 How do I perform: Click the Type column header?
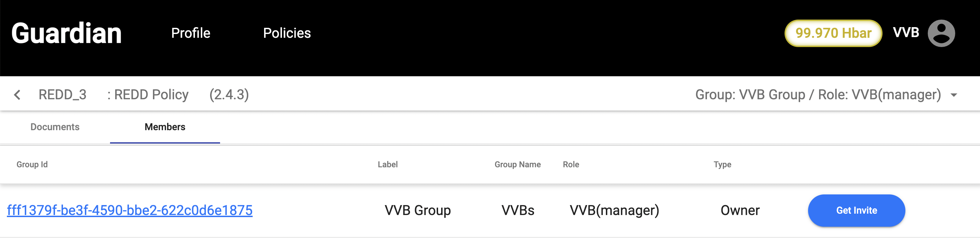tap(722, 165)
